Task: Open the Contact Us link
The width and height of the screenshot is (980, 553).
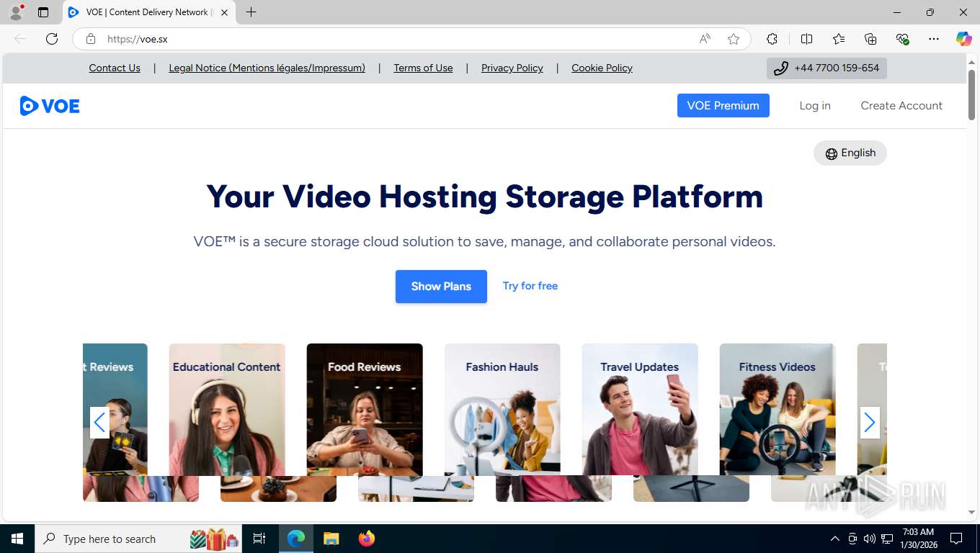Action: click(x=115, y=68)
